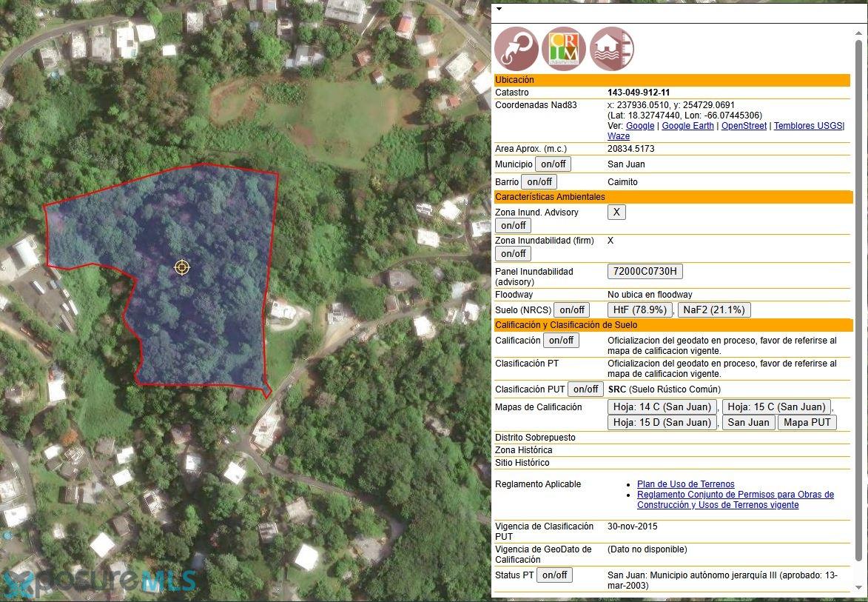Image resolution: width=868 pixels, height=602 pixels.
Task: Open the CRIM logo icon
Action: click(x=564, y=49)
